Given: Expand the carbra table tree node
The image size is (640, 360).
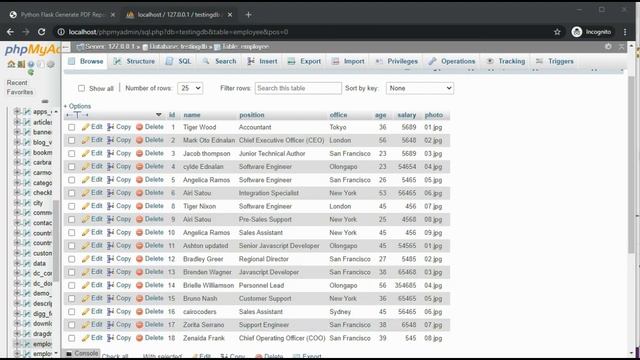Looking at the screenshot, I should (x=17, y=162).
